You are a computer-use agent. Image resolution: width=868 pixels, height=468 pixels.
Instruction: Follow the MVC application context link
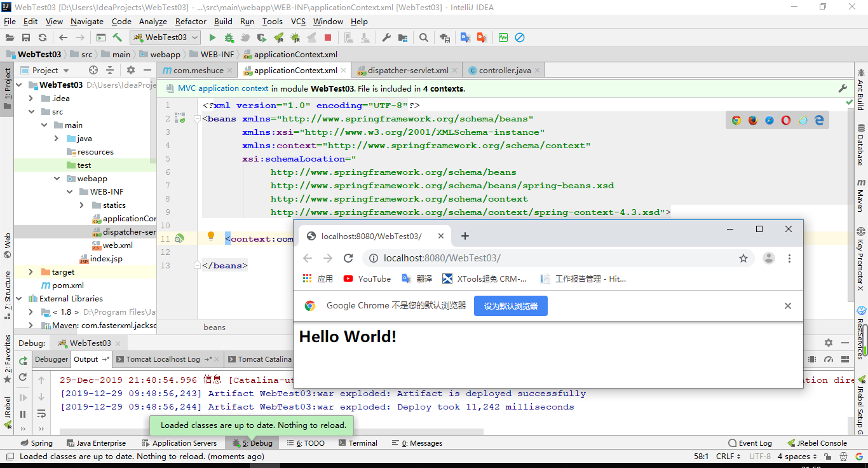(223, 88)
